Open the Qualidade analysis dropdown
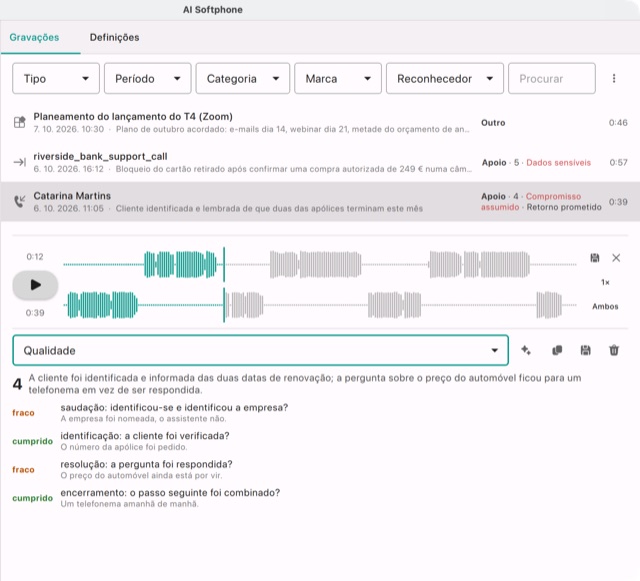Image resolution: width=640 pixels, height=581 pixels. coord(260,350)
